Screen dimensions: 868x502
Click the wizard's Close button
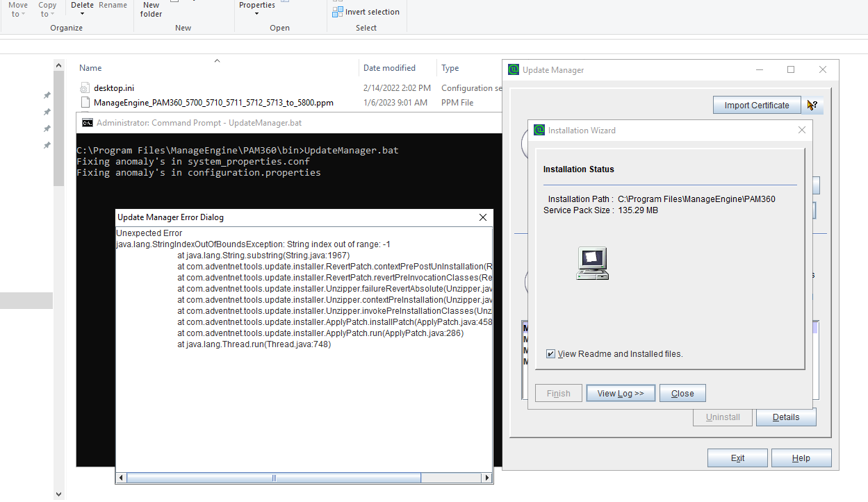[x=682, y=393]
